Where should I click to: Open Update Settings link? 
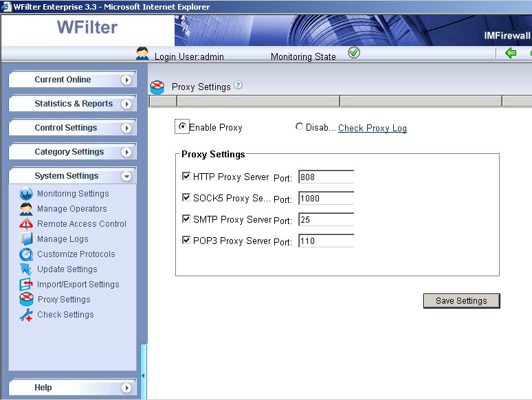click(x=67, y=269)
